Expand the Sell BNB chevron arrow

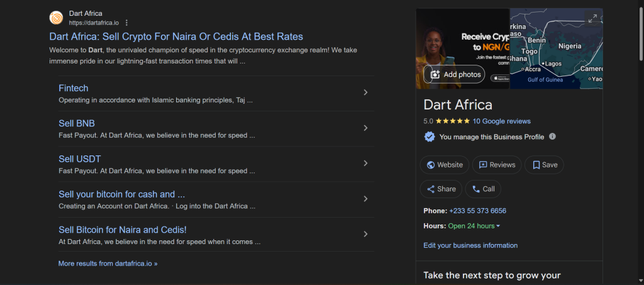[365, 128]
